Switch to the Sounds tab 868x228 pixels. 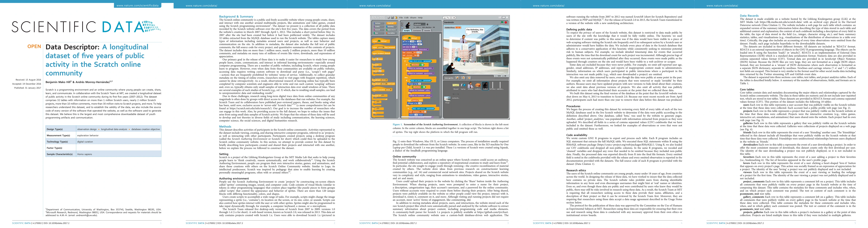pyautogui.click(x=427, y=31)
